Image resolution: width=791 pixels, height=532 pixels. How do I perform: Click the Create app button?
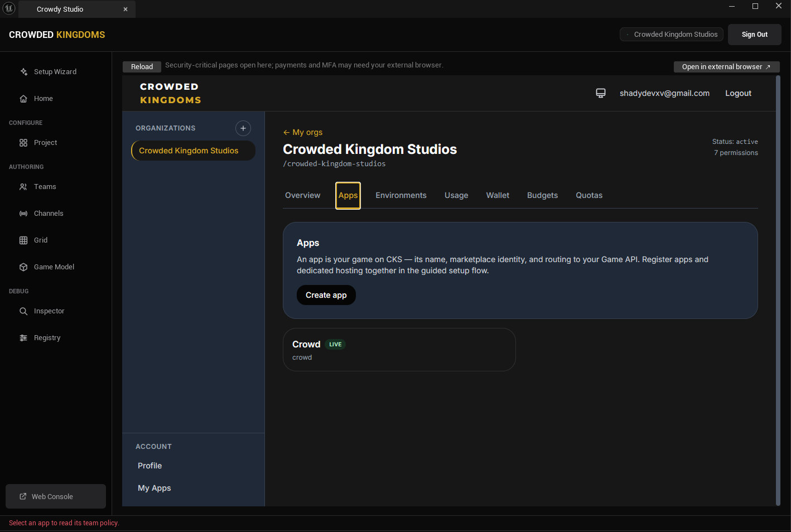pyautogui.click(x=326, y=295)
